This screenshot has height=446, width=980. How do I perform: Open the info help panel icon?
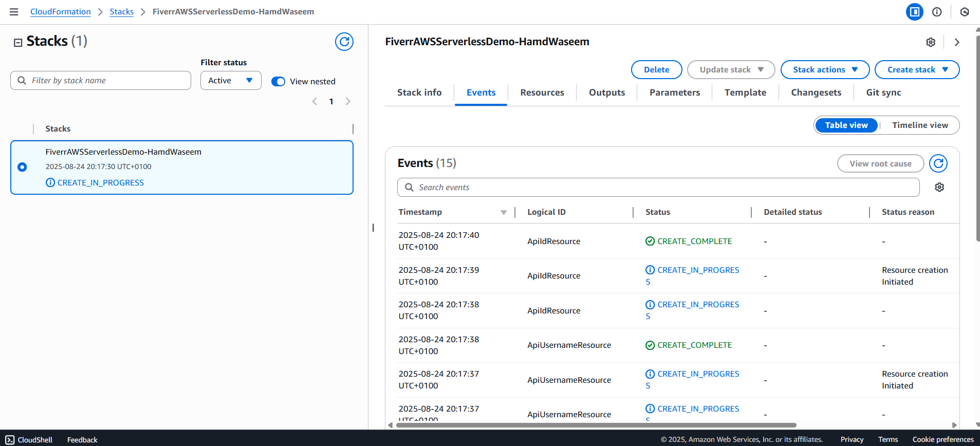(x=937, y=12)
